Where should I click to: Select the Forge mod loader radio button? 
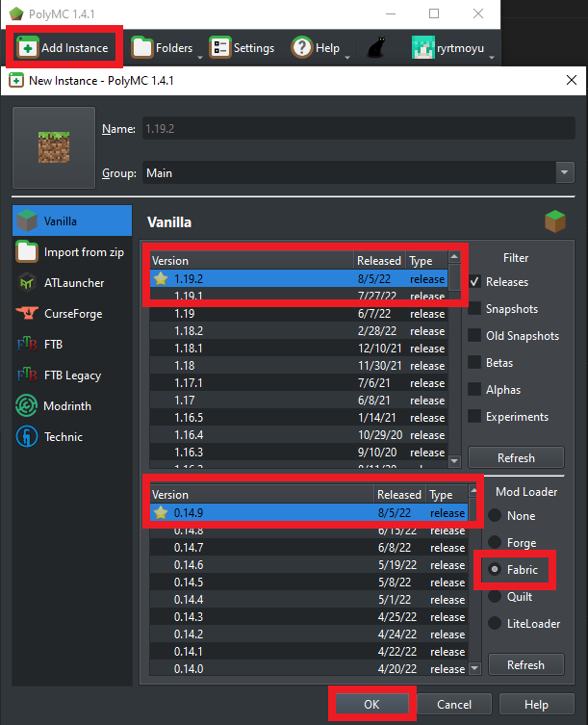495,542
